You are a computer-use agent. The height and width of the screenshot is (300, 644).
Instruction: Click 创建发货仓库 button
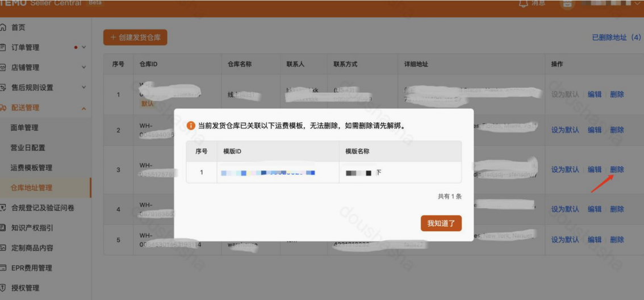pos(135,37)
